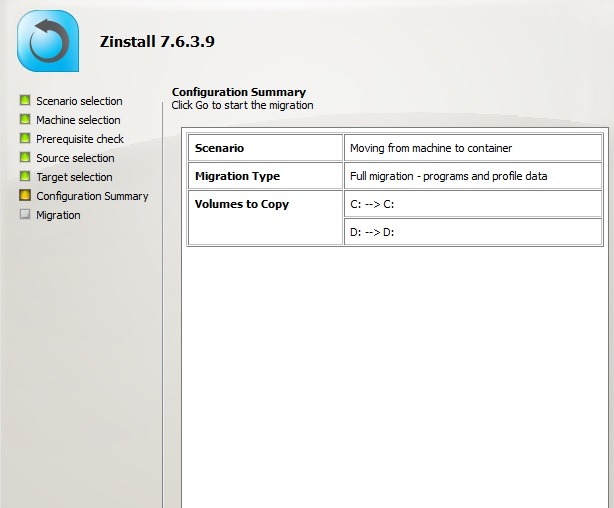The width and height of the screenshot is (614, 508).
Task: Click the Volumes to Copy label
Action: 242,204
